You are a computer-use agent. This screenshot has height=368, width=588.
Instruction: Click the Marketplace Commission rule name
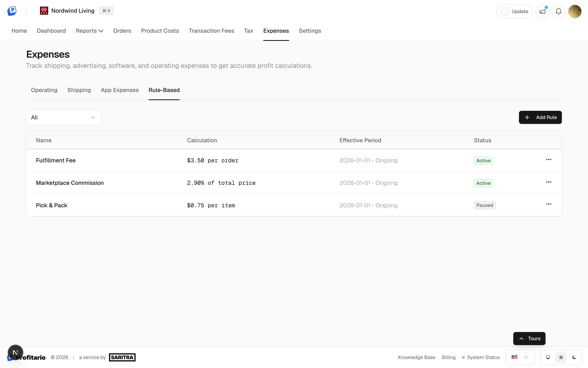point(70,183)
